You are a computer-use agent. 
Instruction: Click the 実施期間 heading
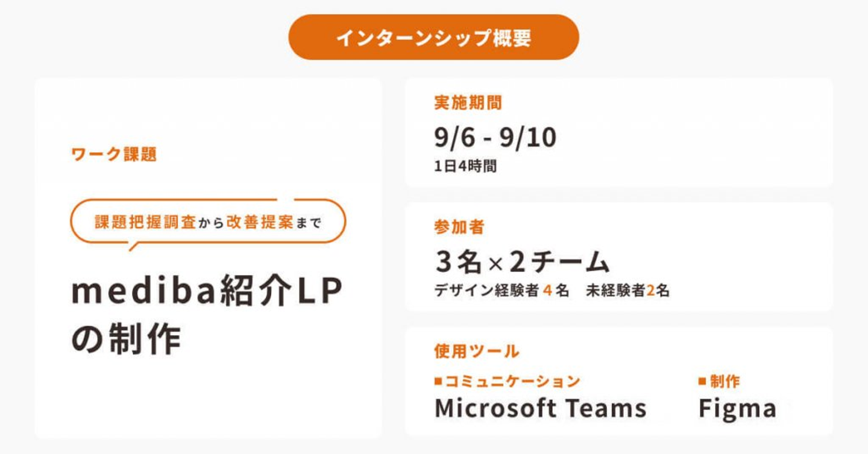pos(468,103)
